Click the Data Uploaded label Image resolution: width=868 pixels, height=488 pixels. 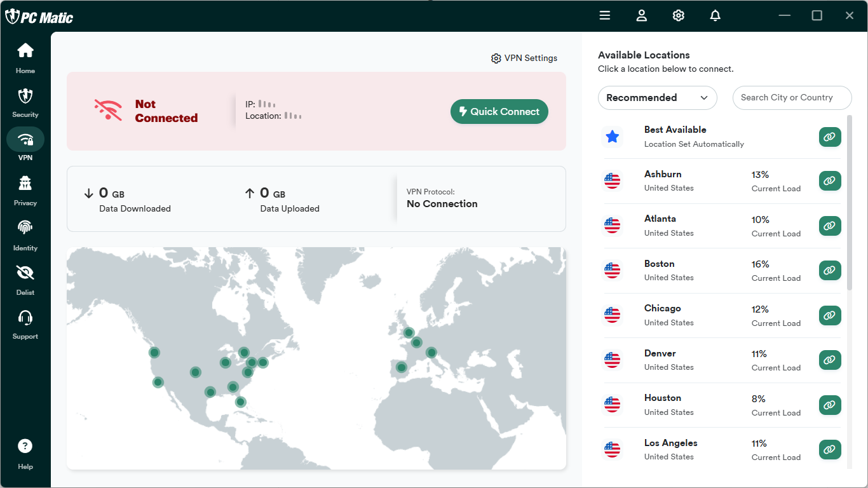pos(290,208)
